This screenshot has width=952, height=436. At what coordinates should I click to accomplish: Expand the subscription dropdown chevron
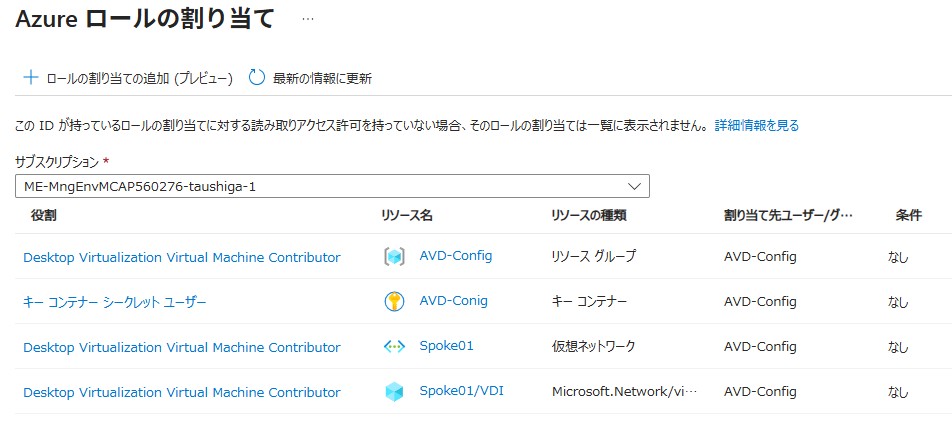click(x=634, y=186)
